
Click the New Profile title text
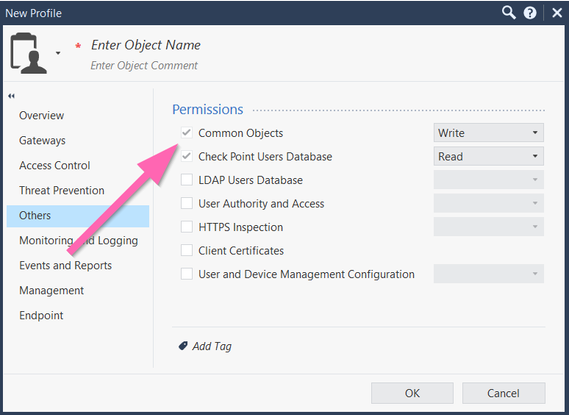33,13
